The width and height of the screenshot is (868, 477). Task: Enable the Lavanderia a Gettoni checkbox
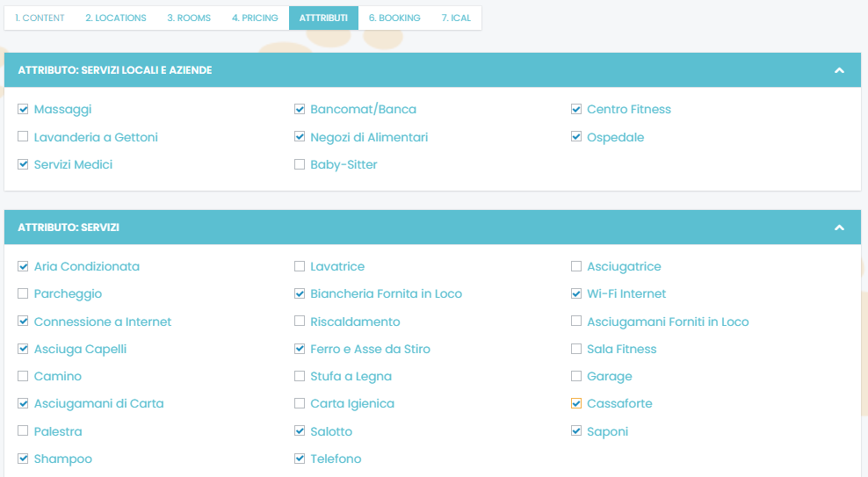pos(23,137)
